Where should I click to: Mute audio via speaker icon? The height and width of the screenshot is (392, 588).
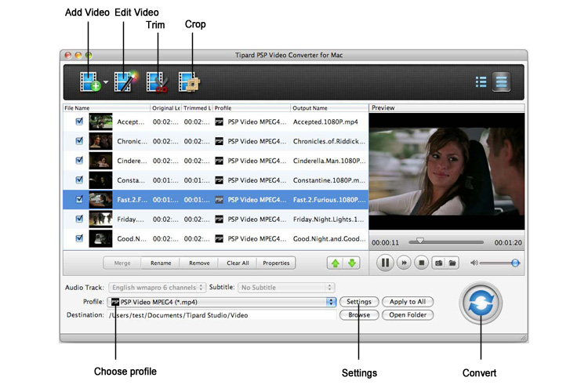pos(474,263)
